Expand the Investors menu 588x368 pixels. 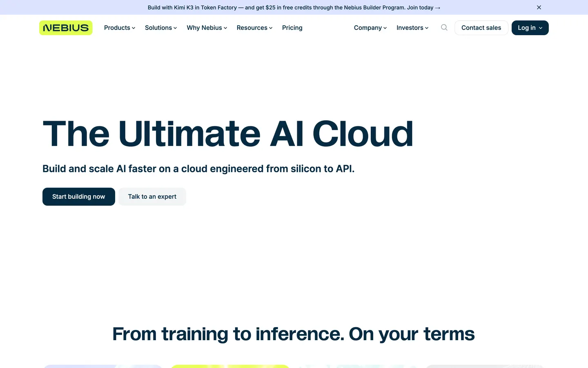[412, 28]
